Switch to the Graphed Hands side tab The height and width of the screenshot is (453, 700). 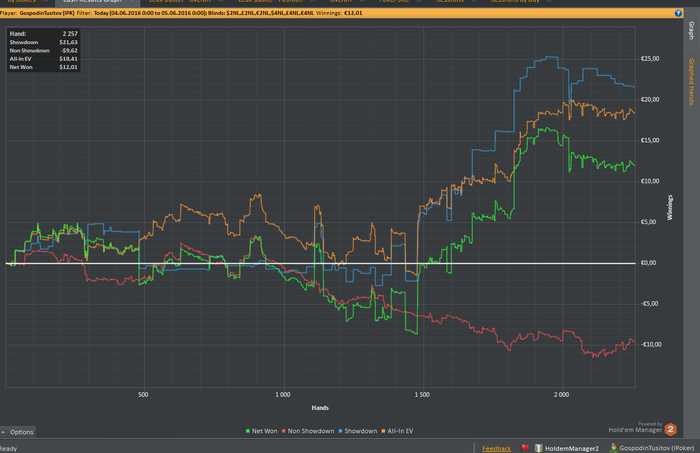point(692,82)
